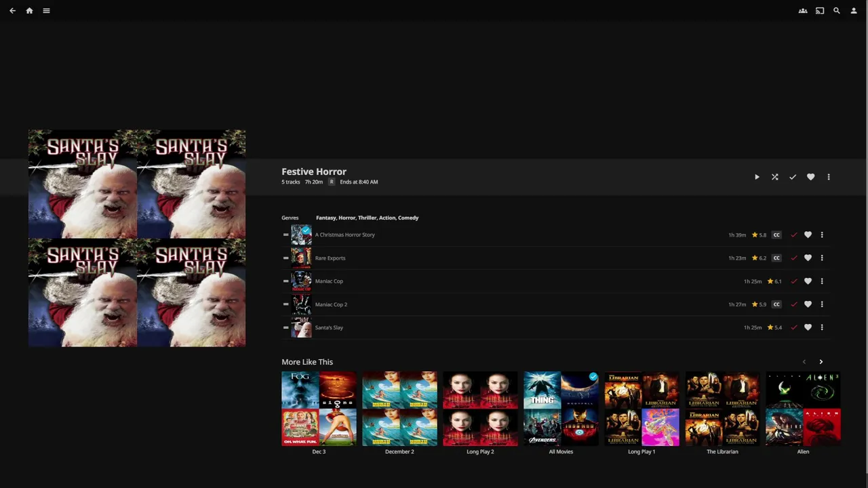Open the SyncPlay group icon
This screenshot has height=488, width=868.
pos(803,11)
